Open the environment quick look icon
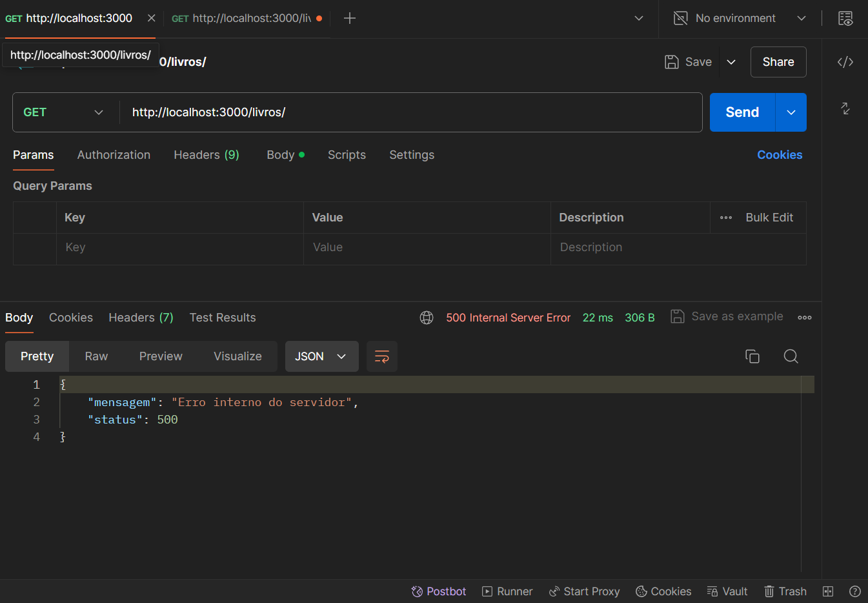 pos(845,18)
